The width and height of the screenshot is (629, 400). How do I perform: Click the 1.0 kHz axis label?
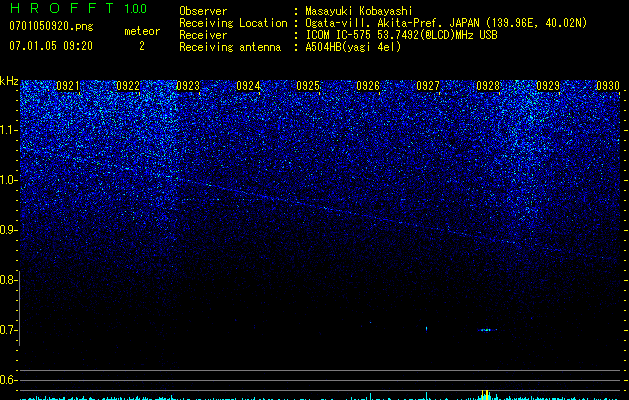tap(9, 180)
